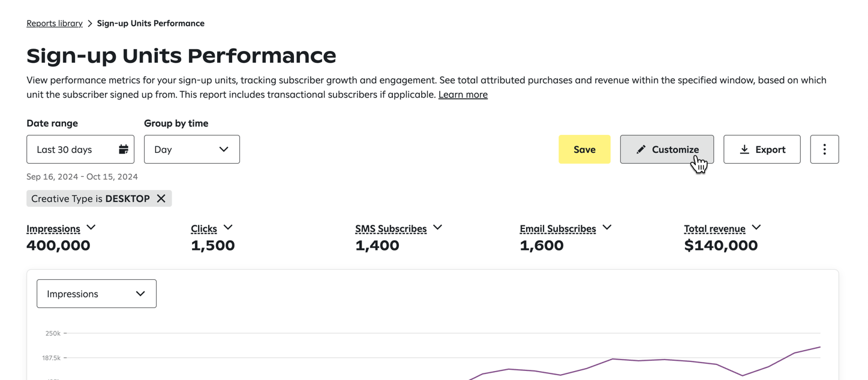
Task: Click the calendar icon in Date range
Action: click(x=123, y=149)
